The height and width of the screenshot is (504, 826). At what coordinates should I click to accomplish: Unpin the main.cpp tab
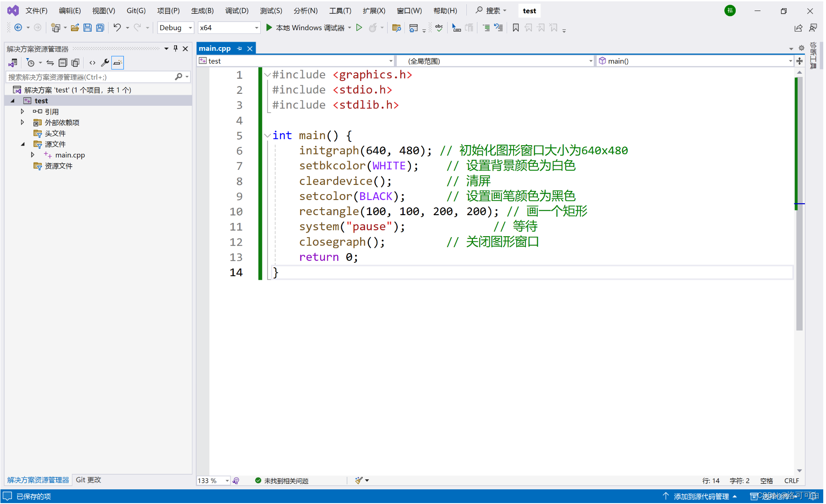[239, 48]
